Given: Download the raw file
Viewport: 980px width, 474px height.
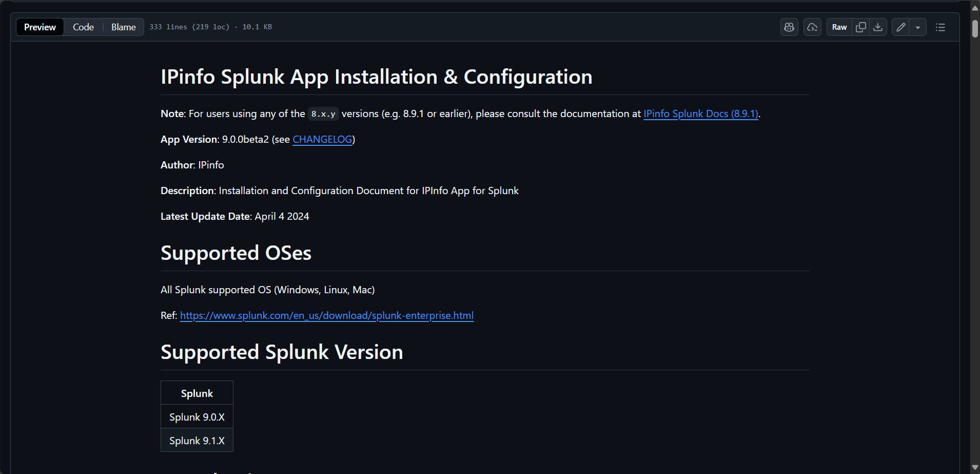Looking at the screenshot, I should coord(878,27).
